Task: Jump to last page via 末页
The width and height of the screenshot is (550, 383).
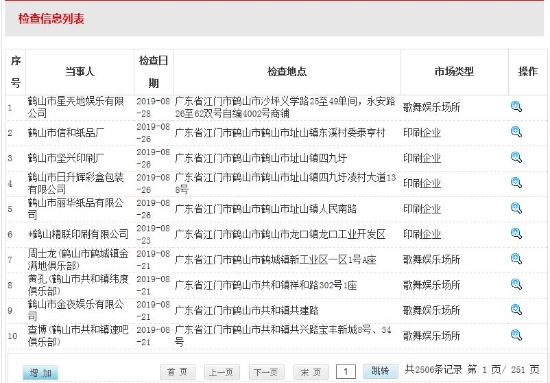Action: point(311,372)
